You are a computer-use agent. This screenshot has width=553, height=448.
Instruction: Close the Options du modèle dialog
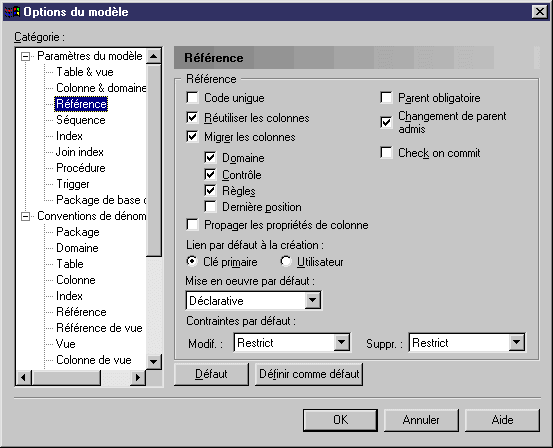pos(539,12)
